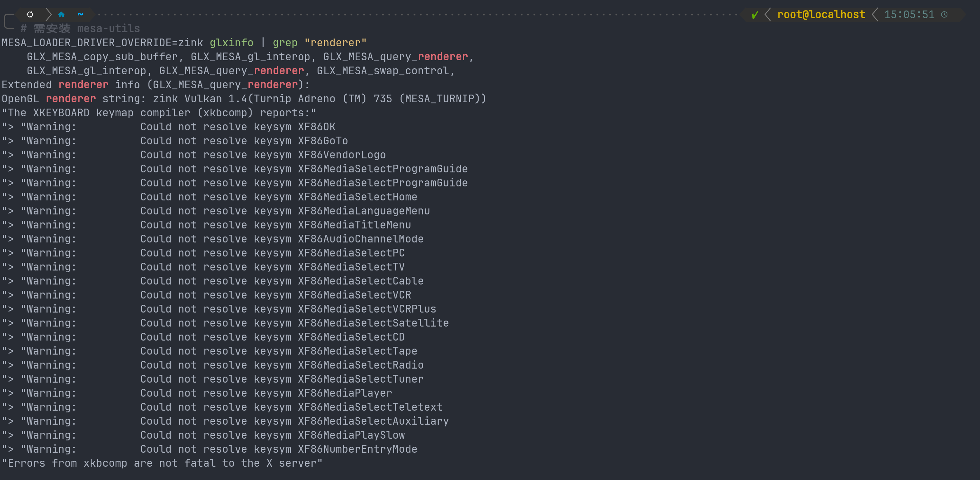
Task: Click the XF86MediaSelectSatellite keysym text
Action: [373, 323]
